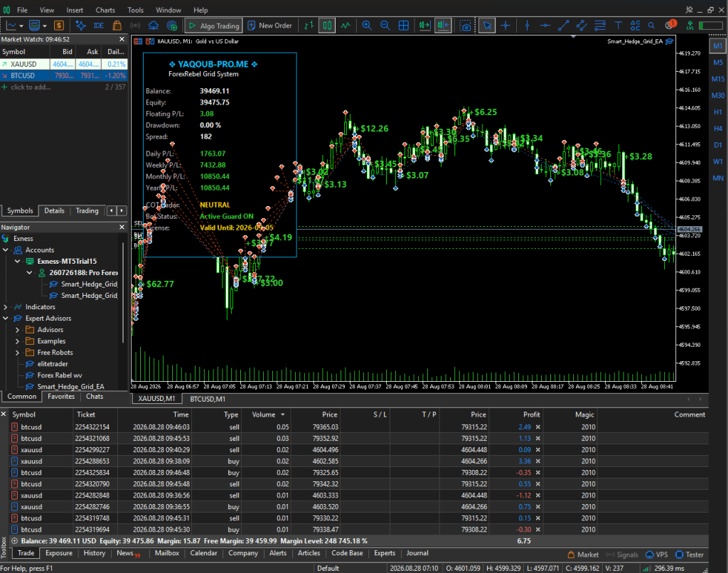Open Market Watch Details tab

(54, 210)
